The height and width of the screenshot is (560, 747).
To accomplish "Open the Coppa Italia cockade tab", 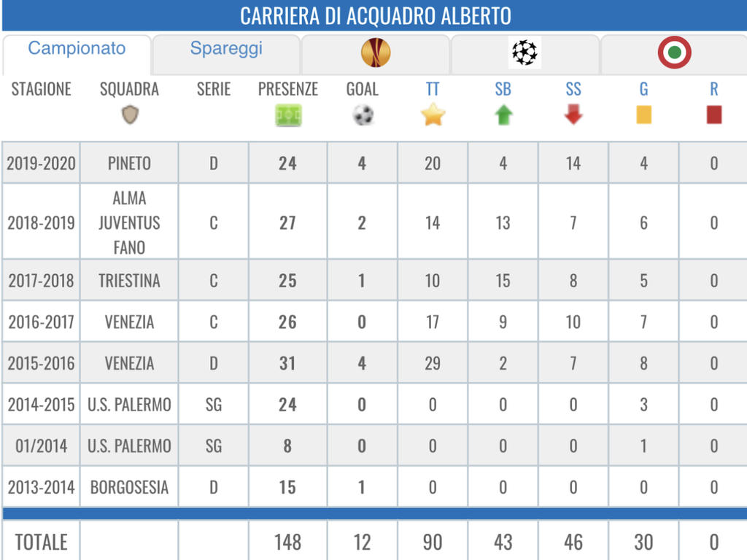I will [x=674, y=52].
